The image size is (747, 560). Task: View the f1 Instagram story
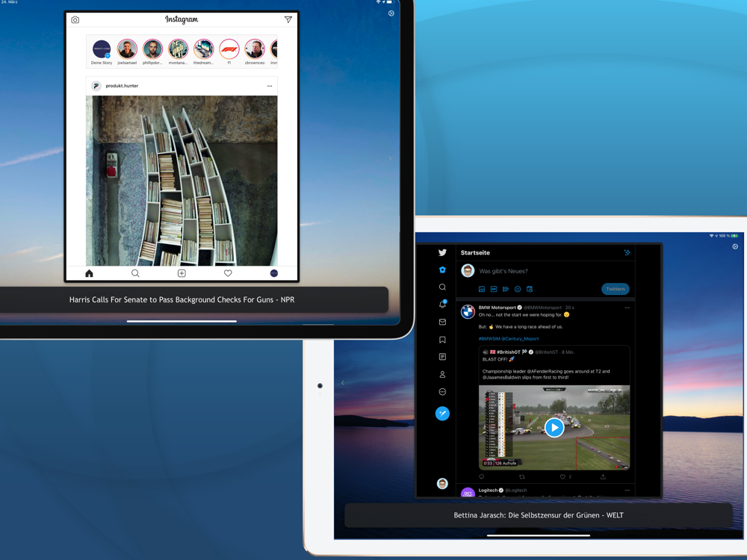(229, 49)
